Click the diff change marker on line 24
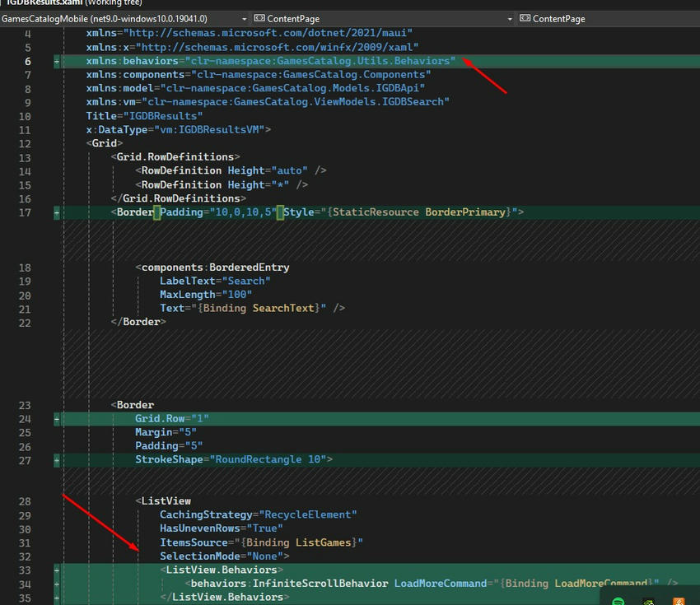This screenshot has width=700, height=605. (x=57, y=419)
